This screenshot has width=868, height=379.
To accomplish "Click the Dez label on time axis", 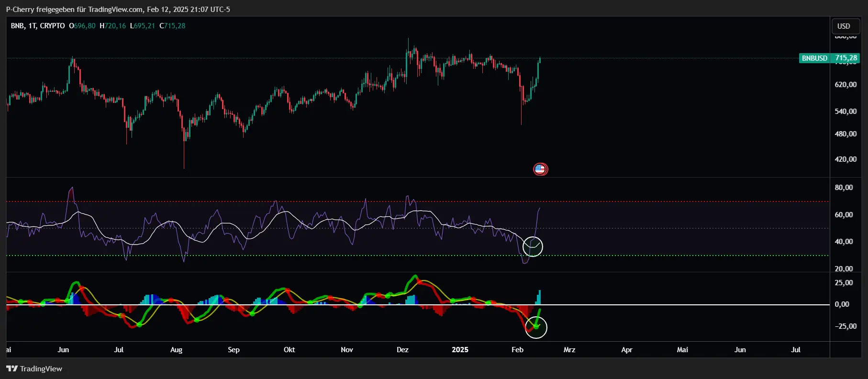I will pyautogui.click(x=402, y=350).
